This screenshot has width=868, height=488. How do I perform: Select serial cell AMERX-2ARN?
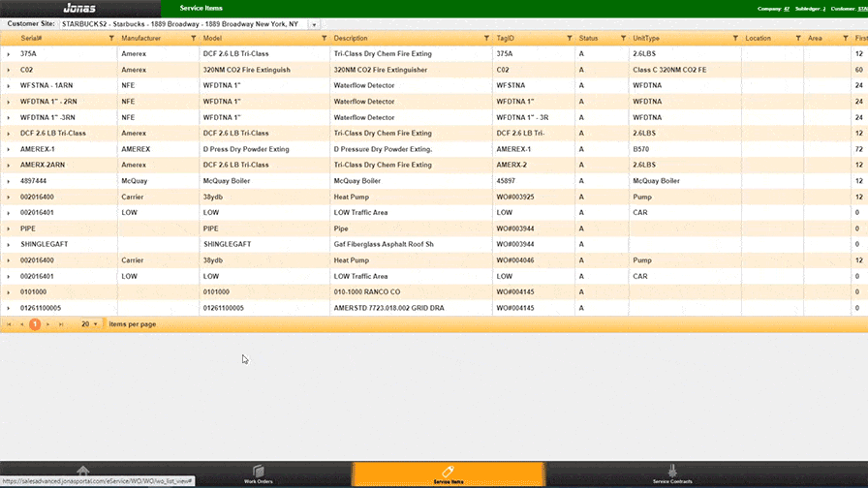pyautogui.click(x=43, y=165)
